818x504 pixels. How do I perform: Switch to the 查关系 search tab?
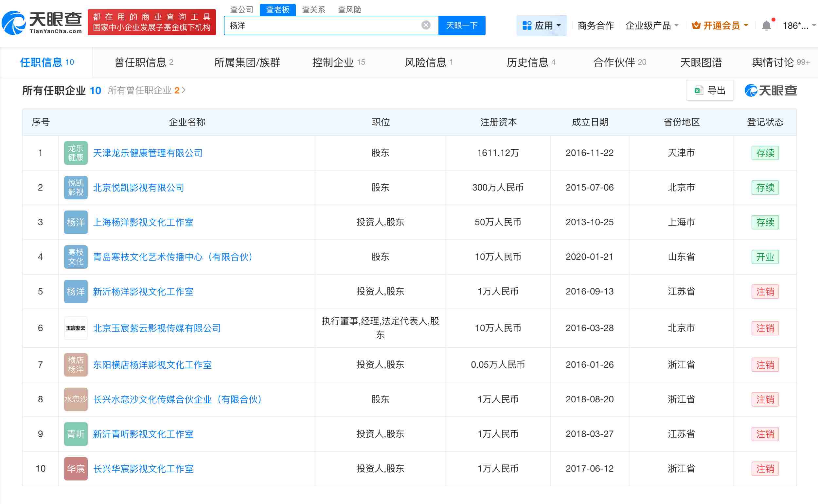point(314,9)
